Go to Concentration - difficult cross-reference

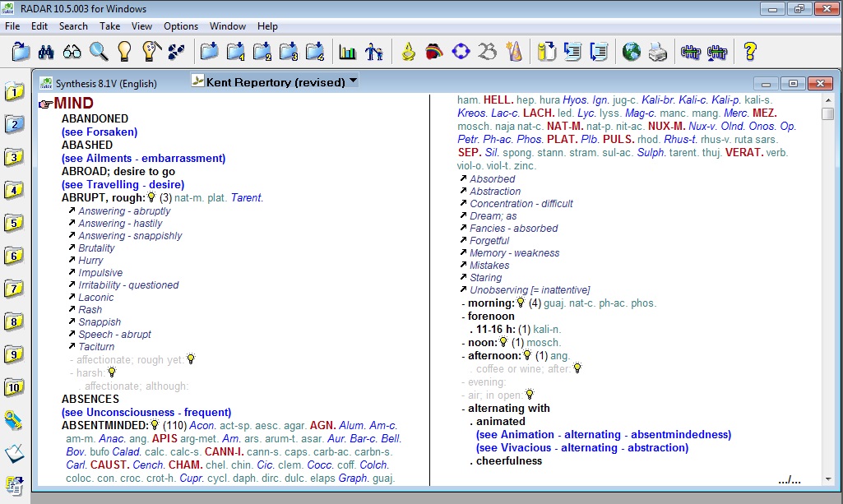[521, 203]
